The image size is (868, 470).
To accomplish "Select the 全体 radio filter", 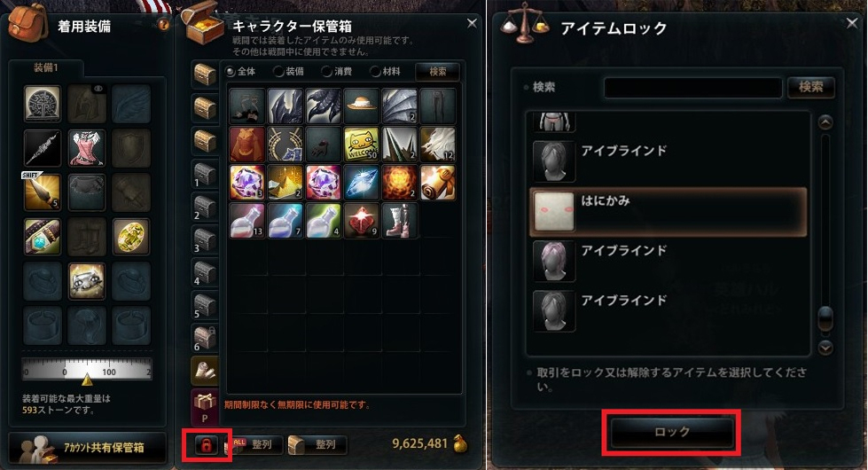I will [240, 72].
